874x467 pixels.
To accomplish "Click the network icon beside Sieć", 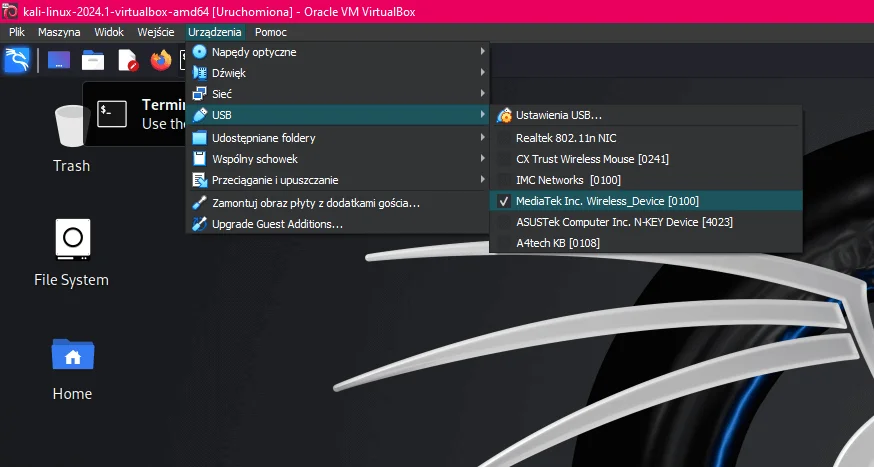I will coord(200,94).
